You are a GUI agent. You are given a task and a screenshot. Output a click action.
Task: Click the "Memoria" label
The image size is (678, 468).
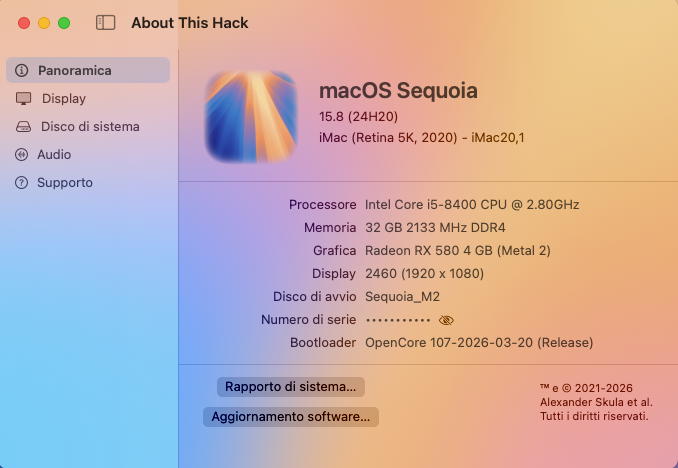coord(330,228)
